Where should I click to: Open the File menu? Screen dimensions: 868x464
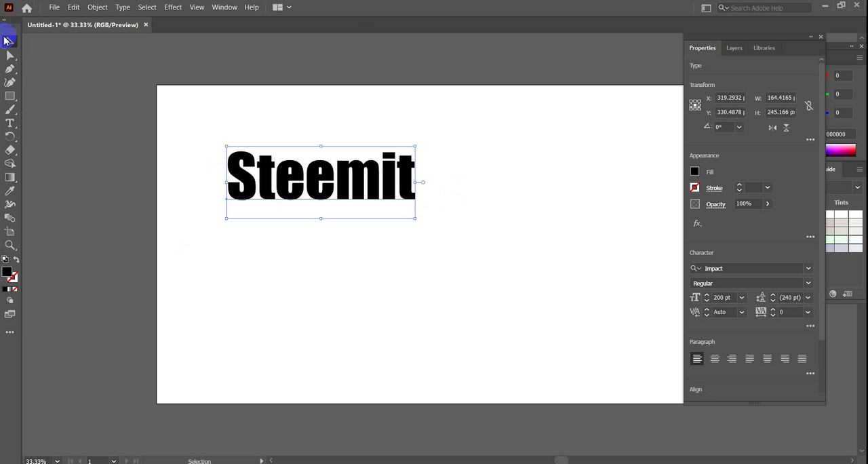click(x=54, y=7)
